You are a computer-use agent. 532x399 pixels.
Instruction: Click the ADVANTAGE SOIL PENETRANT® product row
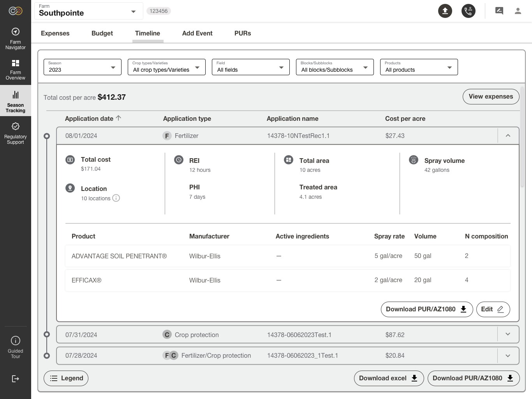pos(288,256)
